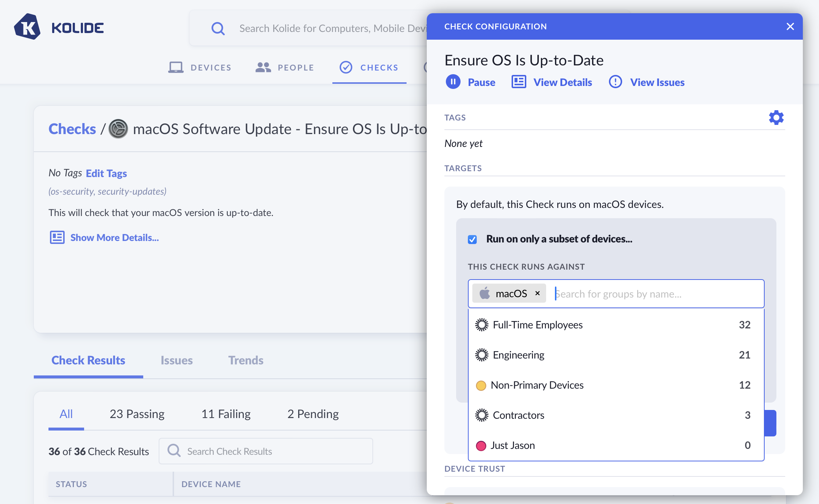The height and width of the screenshot is (504, 819).
Task: Click the Edit Tags link
Action: (106, 173)
